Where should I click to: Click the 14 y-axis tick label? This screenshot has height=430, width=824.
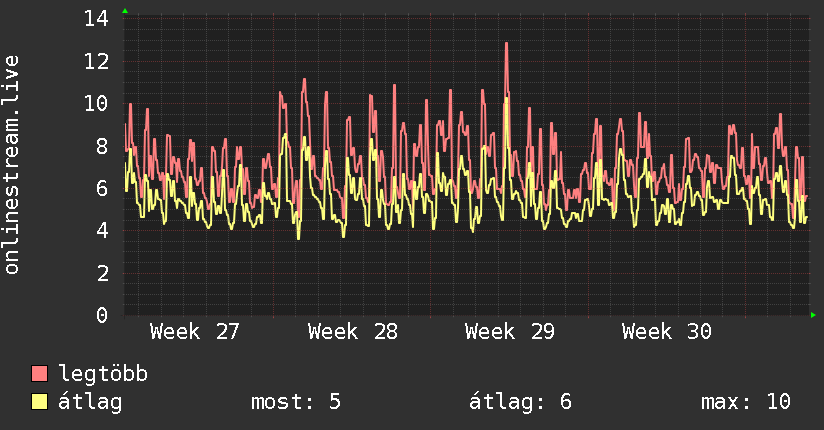click(96, 19)
